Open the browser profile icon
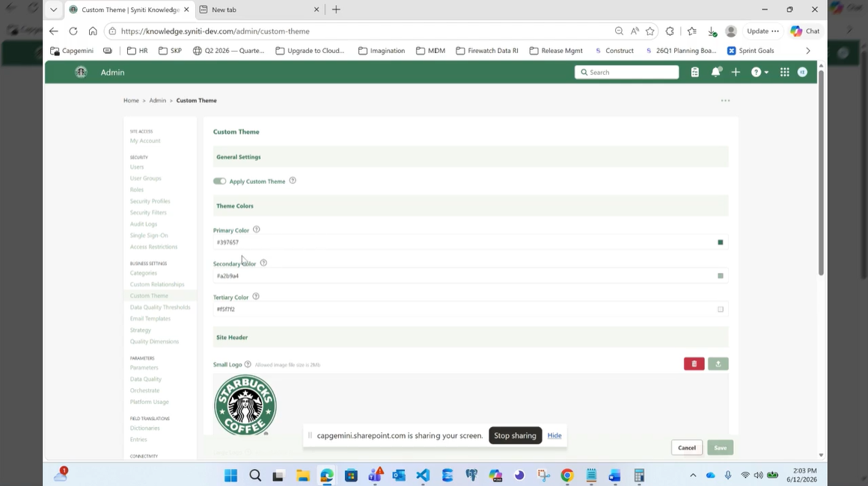The height and width of the screenshot is (486, 868). (x=731, y=31)
